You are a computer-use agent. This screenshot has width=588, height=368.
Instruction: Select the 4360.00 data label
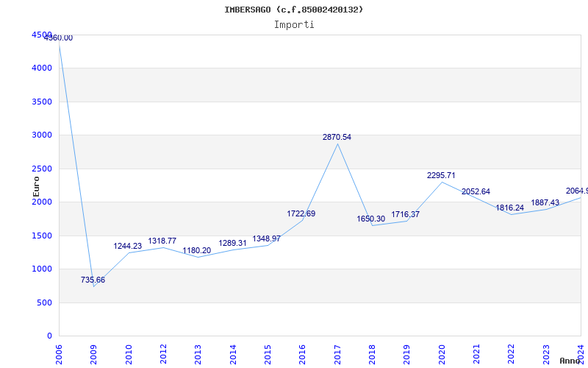[59, 38]
